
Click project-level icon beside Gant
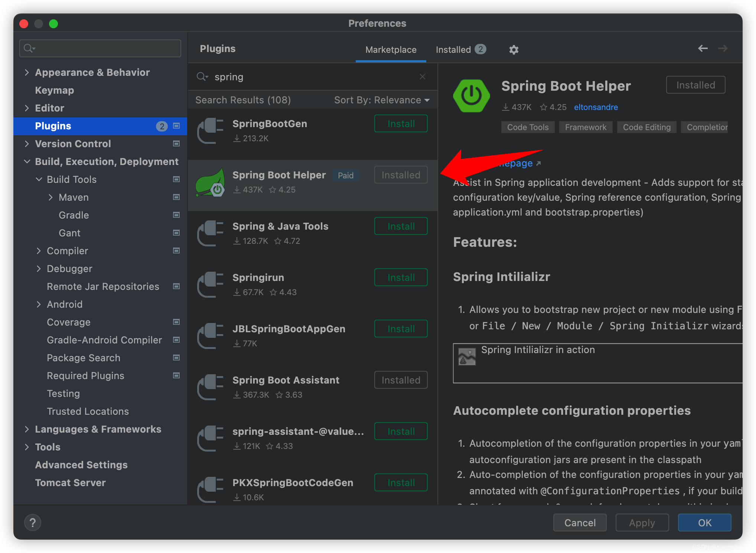click(176, 233)
